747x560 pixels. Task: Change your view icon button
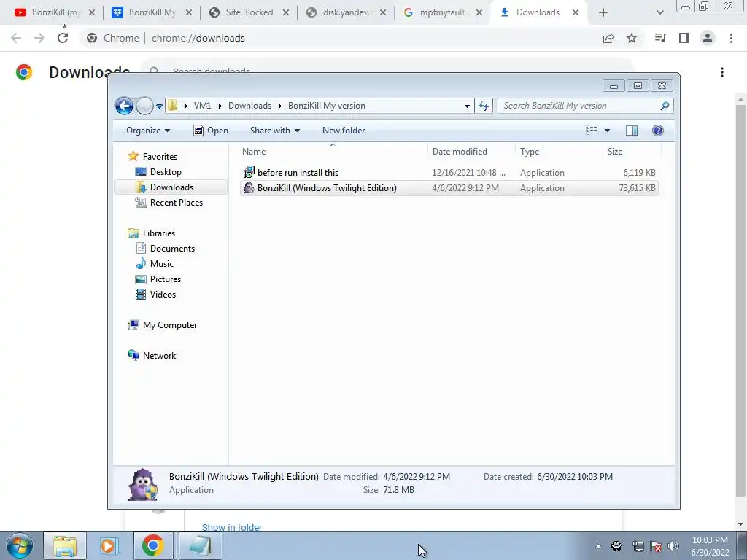click(x=591, y=131)
